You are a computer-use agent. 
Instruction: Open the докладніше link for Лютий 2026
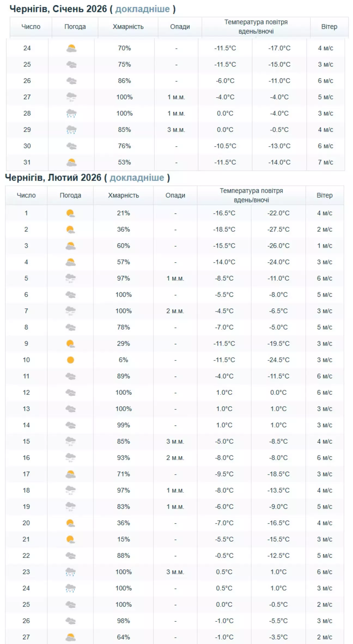coord(137,178)
